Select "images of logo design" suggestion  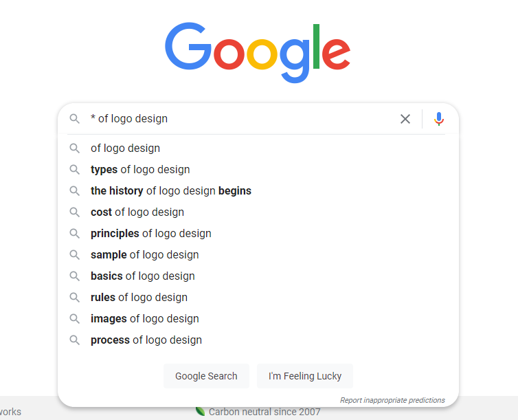(145, 319)
